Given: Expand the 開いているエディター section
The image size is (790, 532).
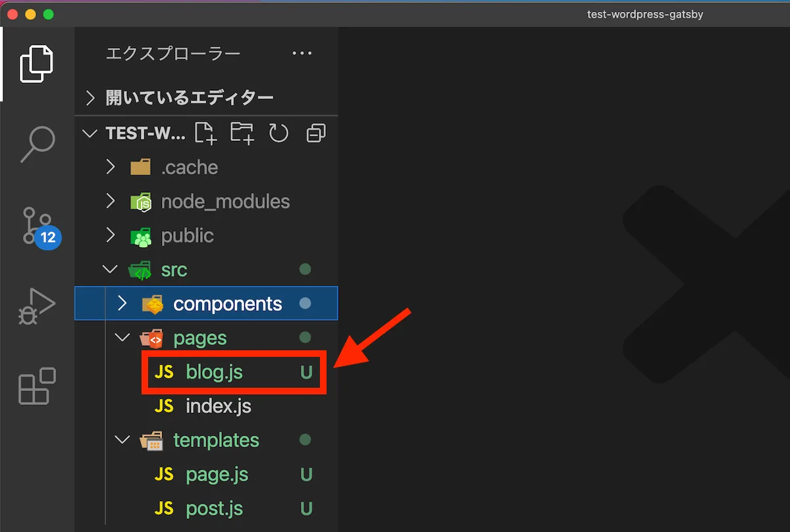Looking at the screenshot, I should click(90, 98).
